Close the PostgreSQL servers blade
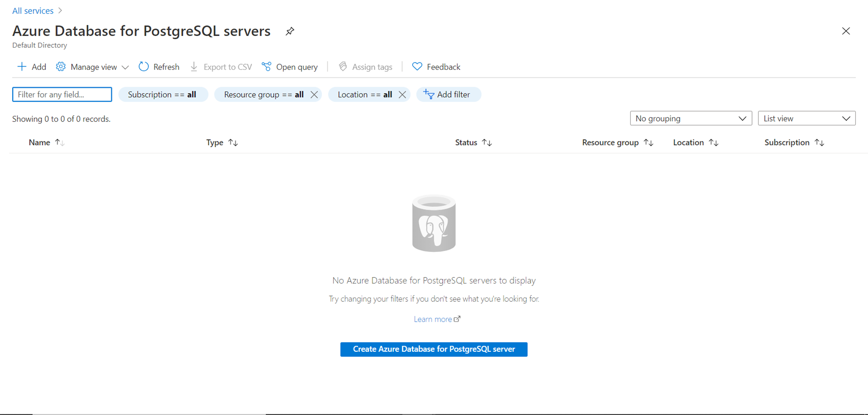Screen dimensions: 868x415 846,31
